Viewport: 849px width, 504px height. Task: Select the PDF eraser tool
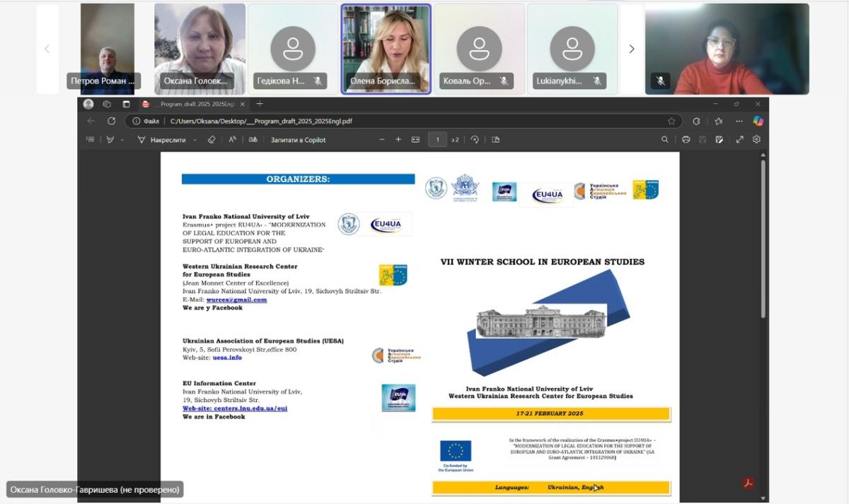point(211,140)
